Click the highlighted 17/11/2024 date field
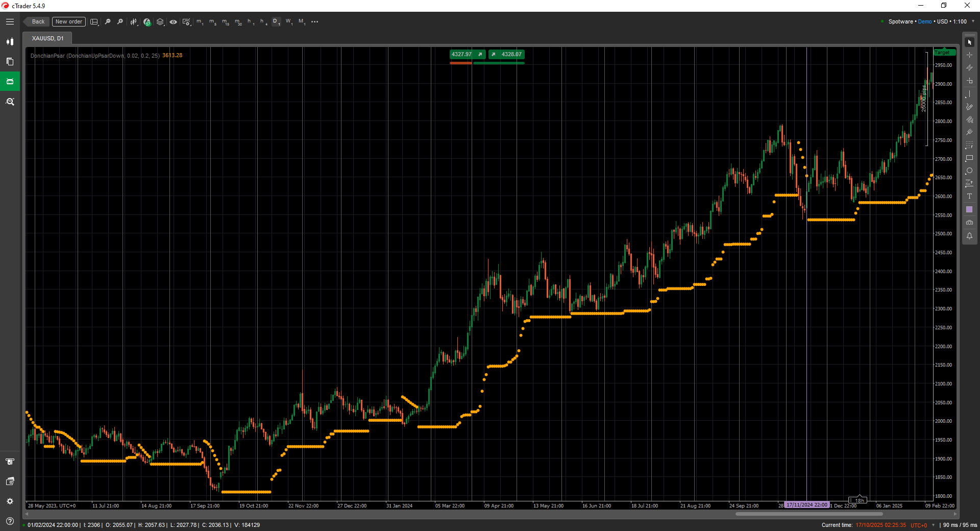Screen dimensions: 980x531 (x=806, y=505)
